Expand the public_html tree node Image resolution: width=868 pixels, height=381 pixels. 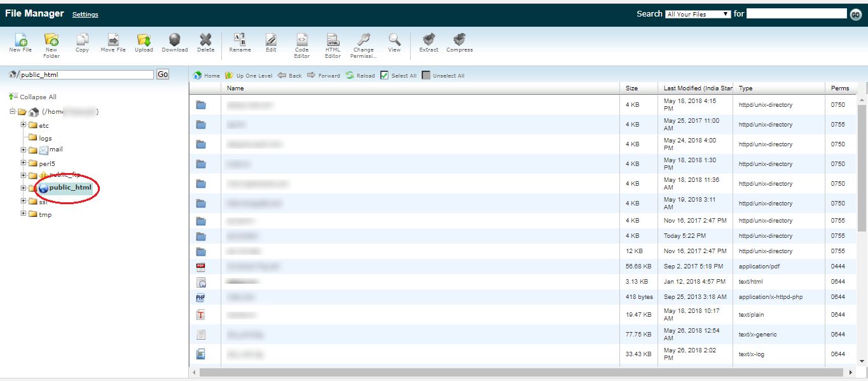(24, 188)
